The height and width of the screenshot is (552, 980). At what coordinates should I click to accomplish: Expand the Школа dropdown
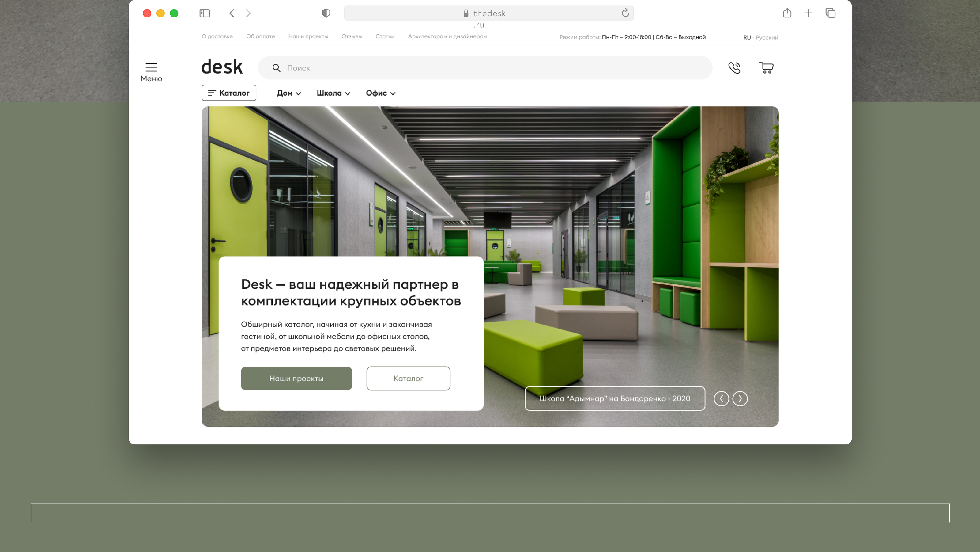333,93
